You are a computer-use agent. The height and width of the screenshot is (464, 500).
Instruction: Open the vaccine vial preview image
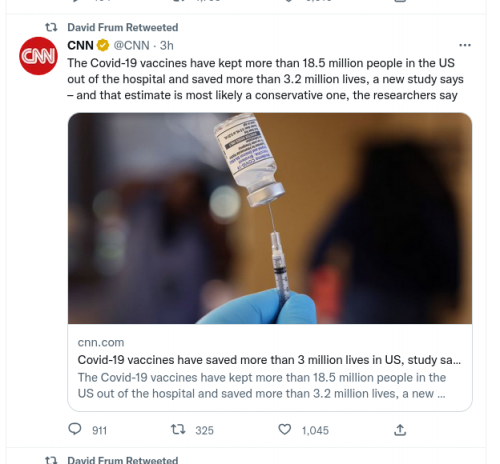270,218
